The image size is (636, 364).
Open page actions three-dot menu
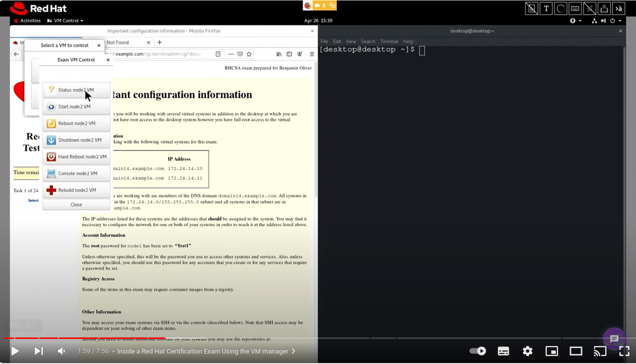(231, 54)
